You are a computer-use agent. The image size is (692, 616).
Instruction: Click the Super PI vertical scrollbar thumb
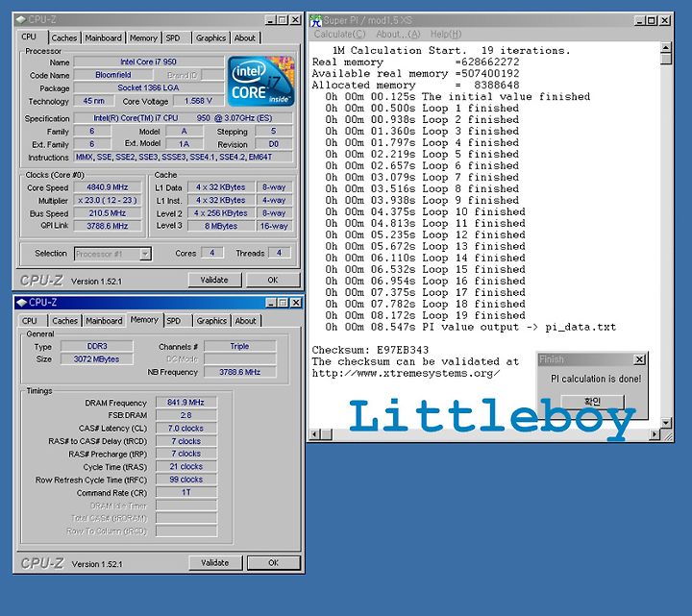666,59
